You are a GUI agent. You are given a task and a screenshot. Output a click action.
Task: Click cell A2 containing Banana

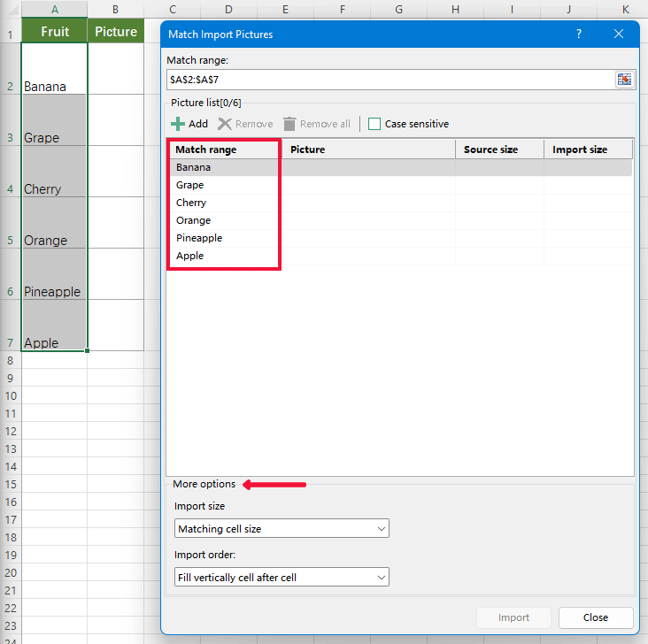pyautogui.click(x=55, y=69)
